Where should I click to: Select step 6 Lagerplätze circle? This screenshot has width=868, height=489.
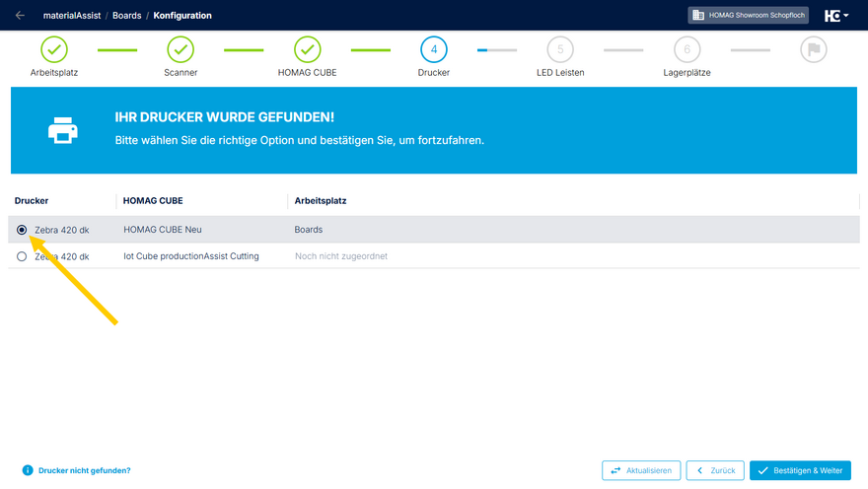[x=687, y=49]
